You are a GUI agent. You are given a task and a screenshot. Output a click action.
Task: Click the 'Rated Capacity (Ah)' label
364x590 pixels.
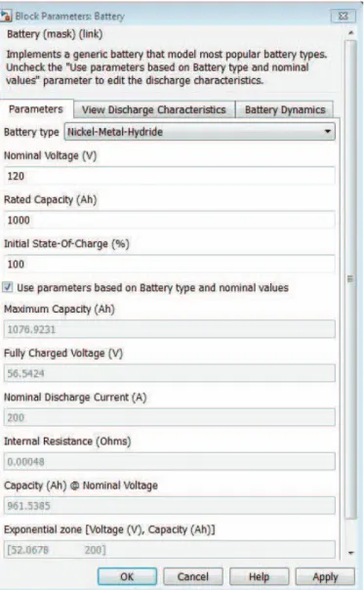50,199
